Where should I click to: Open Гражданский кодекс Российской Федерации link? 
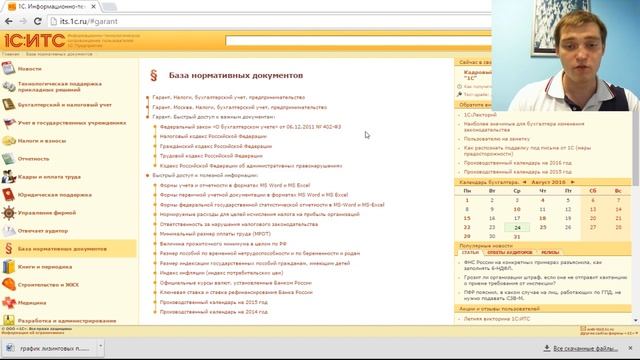(216, 146)
